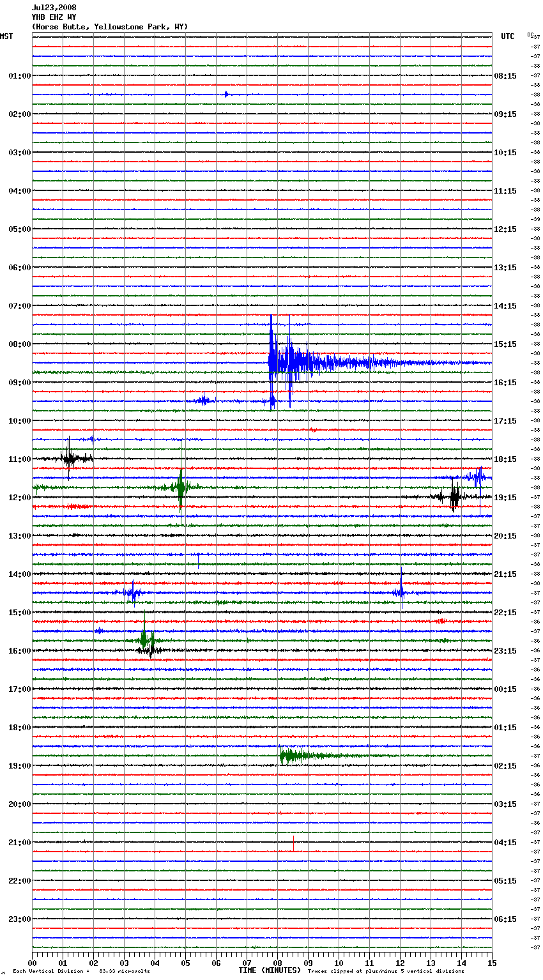Select the 16:00 MST row label
Screen dimensions: 543x980
point(20,651)
